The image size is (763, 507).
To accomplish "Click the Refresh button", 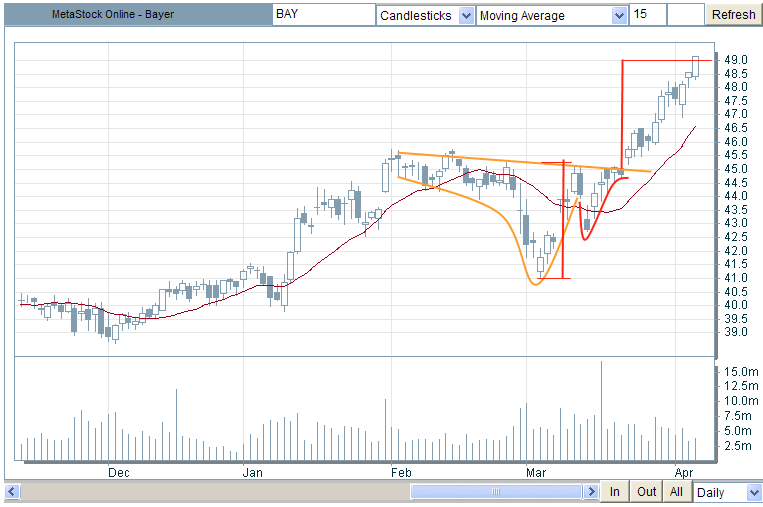I will point(733,15).
